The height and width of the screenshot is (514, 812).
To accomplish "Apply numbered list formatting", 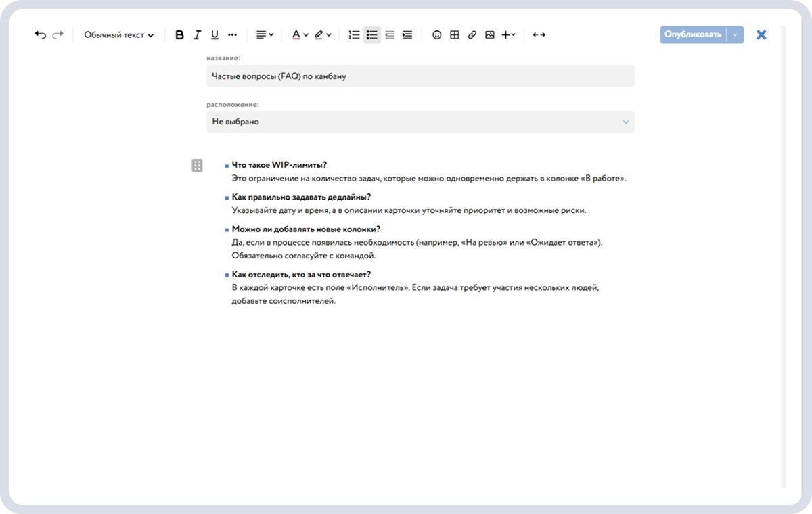I will point(354,35).
